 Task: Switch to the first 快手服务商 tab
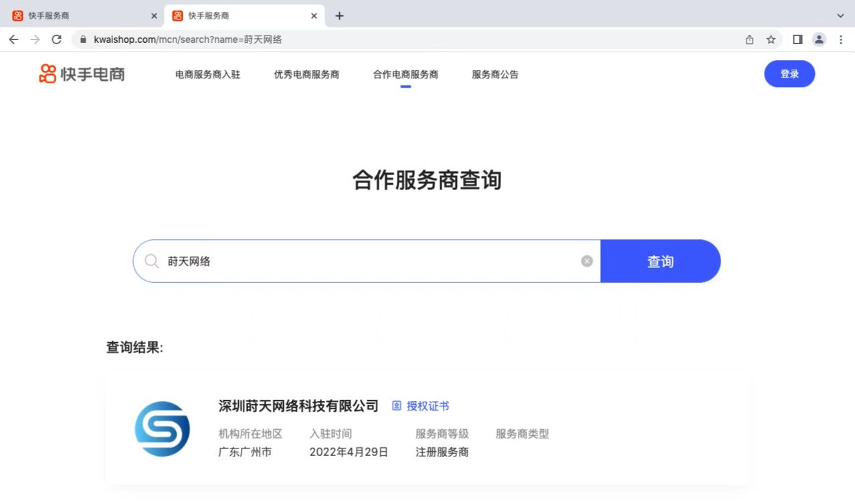84,15
